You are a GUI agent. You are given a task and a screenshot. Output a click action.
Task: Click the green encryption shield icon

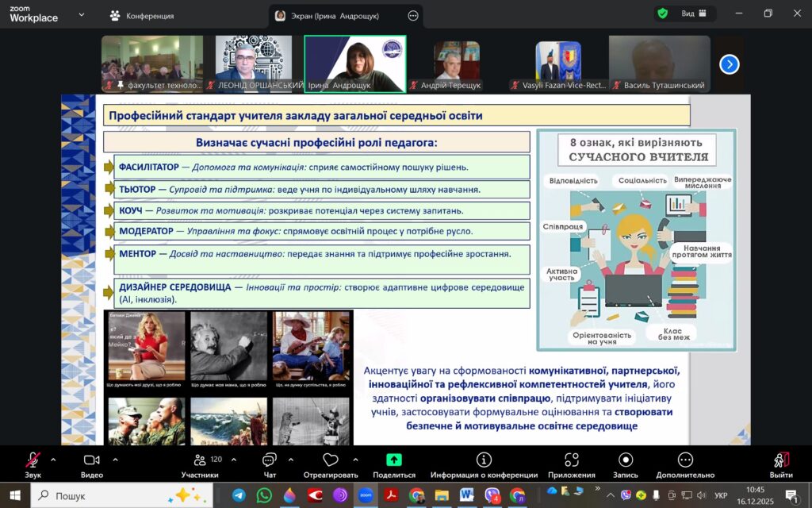coord(661,13)
